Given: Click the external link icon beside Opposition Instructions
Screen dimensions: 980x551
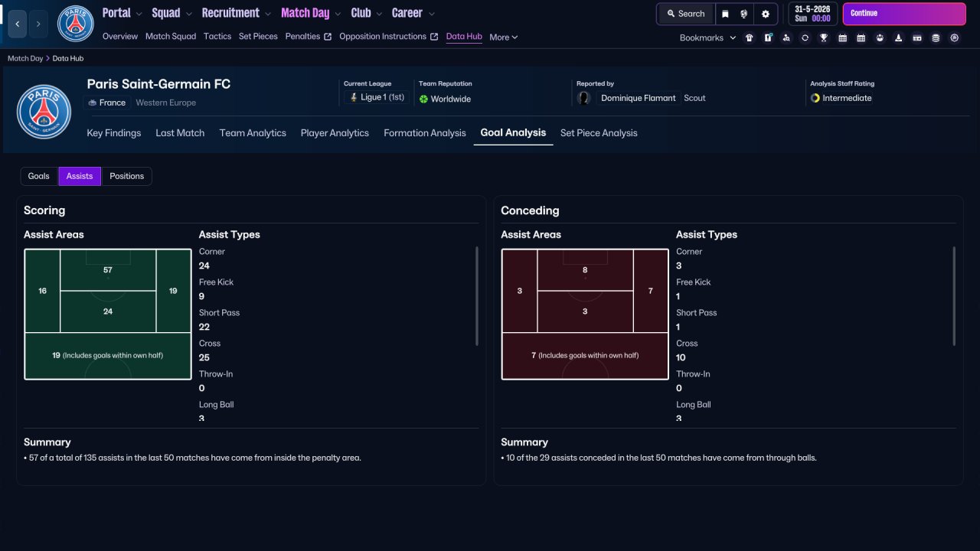Looking at the screenshot, I should [x=434, y=37].
